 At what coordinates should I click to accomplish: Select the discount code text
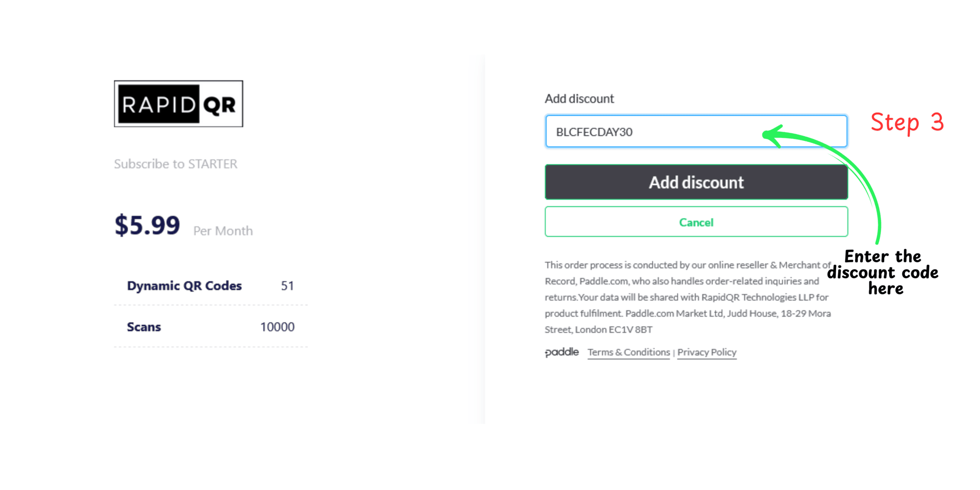tap(594, 132)
